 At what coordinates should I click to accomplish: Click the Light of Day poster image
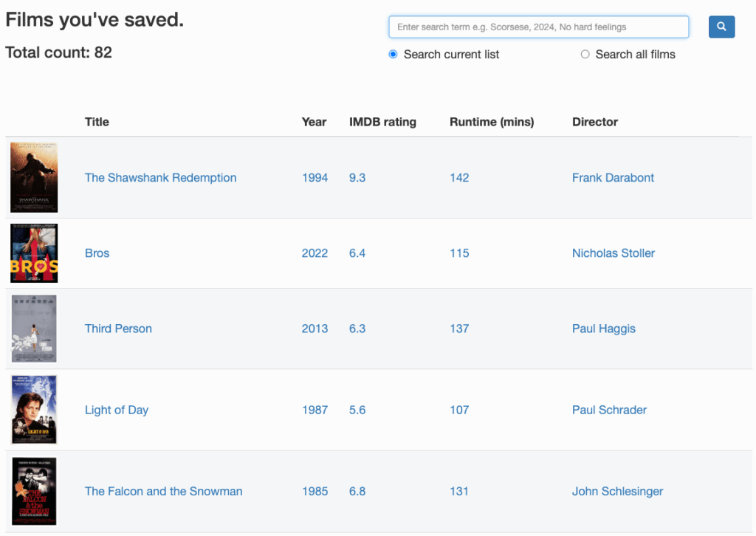pos(34,410)
